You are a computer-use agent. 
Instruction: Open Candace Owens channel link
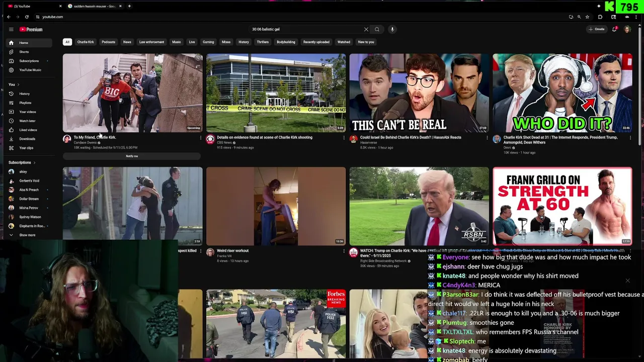pos(85,143)
